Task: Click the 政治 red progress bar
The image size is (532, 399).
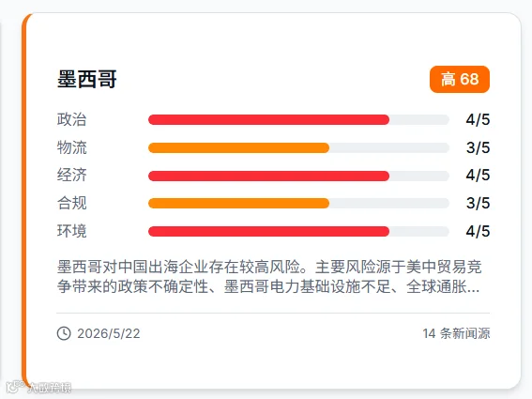Action: (298, 119)
